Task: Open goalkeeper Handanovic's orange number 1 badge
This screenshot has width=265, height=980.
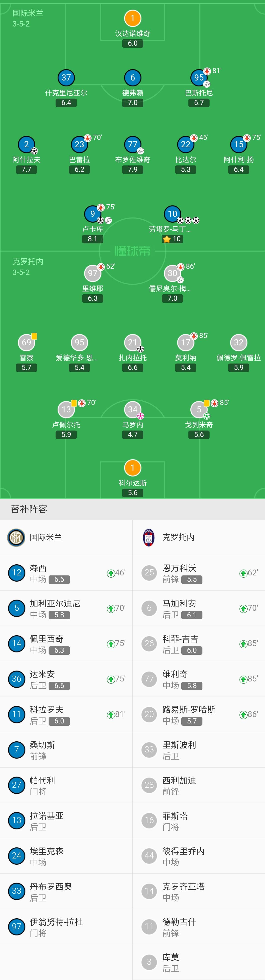Action: point(133,18)
